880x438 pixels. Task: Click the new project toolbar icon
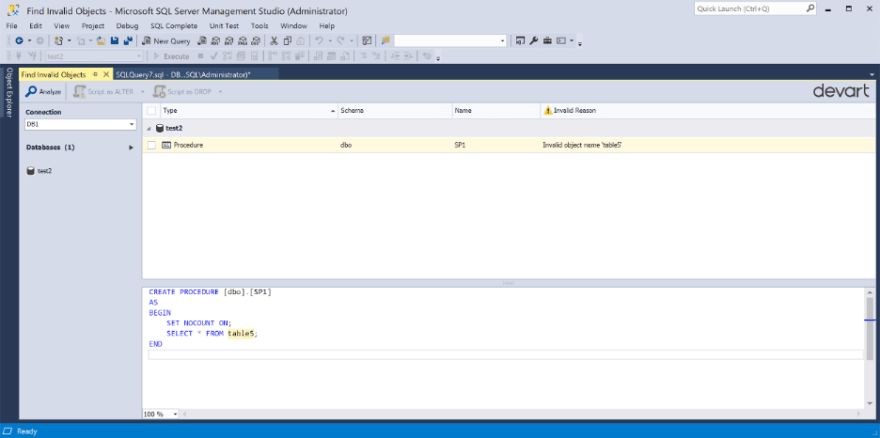tap(58, 41)
